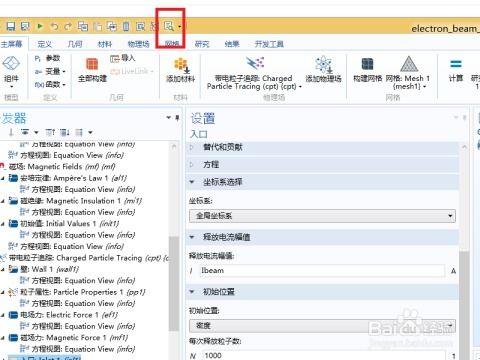The height and width of the screenshot is (360, 480).
Task: Switch to the 材料 materials tab
Action: (x=105, y=44)
